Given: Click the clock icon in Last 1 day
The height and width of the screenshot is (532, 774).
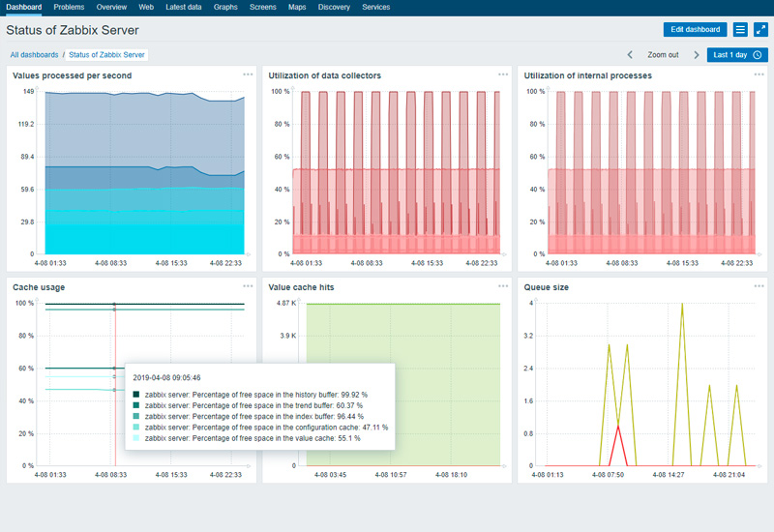Looking at the screenshot, I should point(758,55).
